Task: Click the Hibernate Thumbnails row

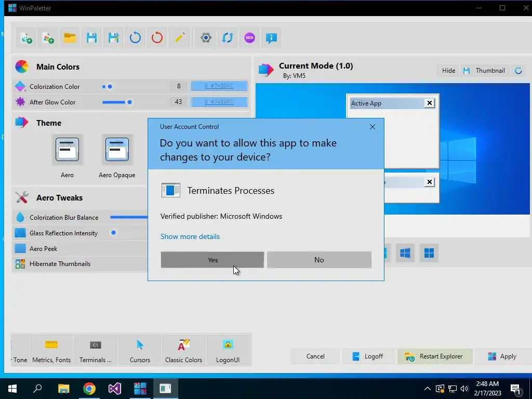Action: 81,263
